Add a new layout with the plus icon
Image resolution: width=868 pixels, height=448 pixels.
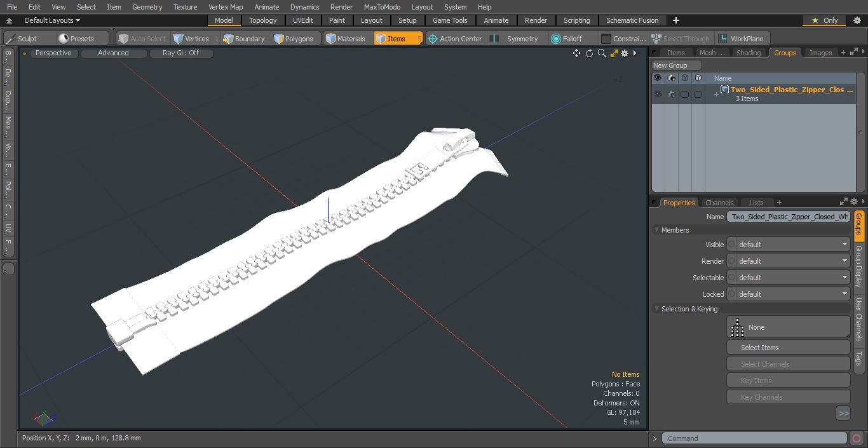[x=675, y=20]
